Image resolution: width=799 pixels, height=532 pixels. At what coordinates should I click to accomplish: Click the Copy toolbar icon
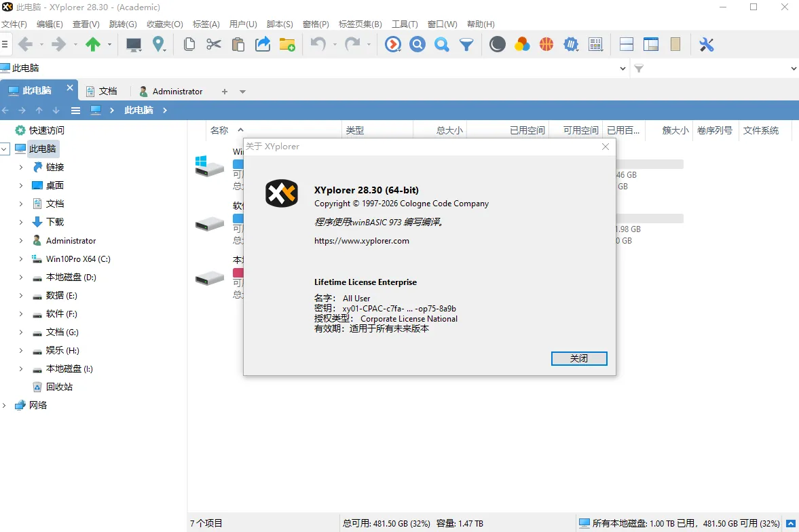189,44
